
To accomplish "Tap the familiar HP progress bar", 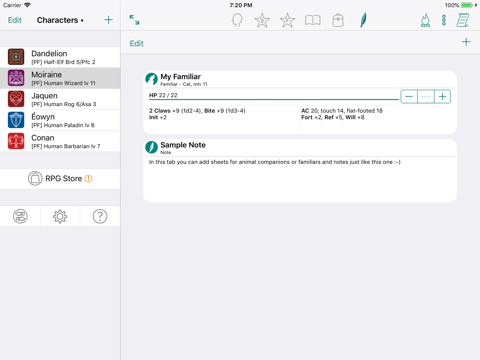I will (274, 99).
